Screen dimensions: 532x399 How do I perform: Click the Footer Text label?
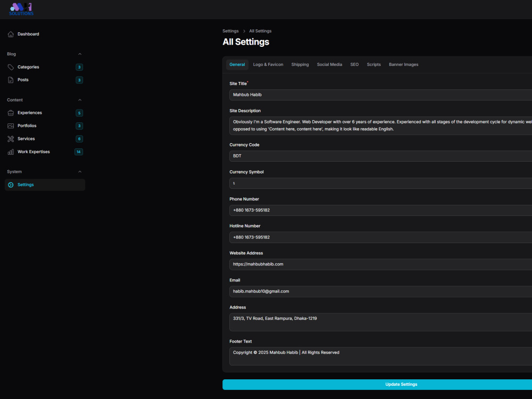(240, 342)
